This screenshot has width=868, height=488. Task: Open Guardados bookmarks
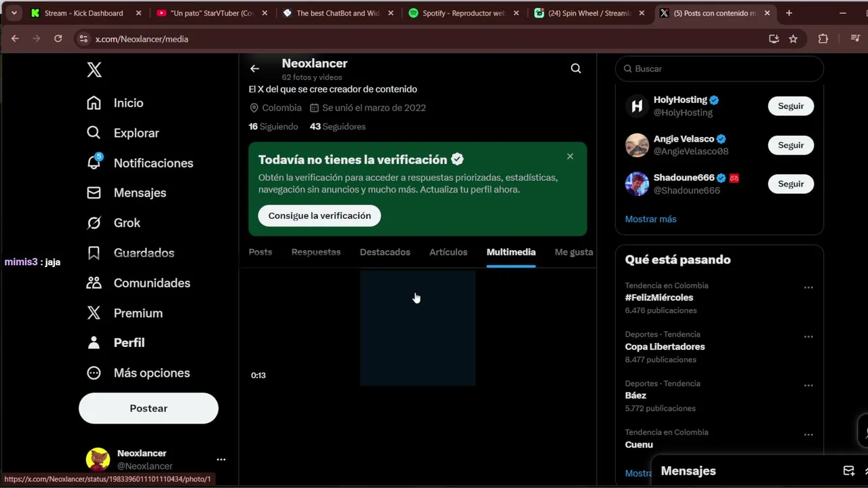pos(130,253)
